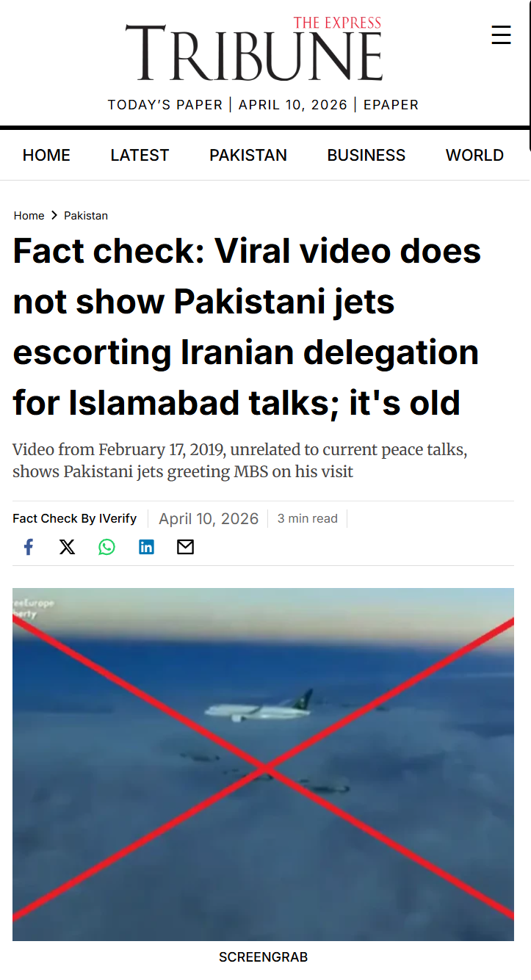Share the article by email icon
Screen dimensions: 531x980
pyautogui.click(x=186, y=547)
